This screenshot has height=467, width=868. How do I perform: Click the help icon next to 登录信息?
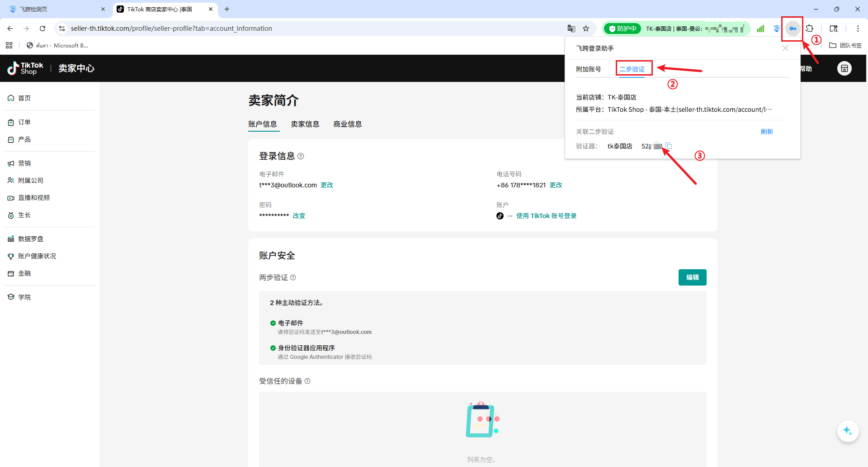tap(301, 156)
